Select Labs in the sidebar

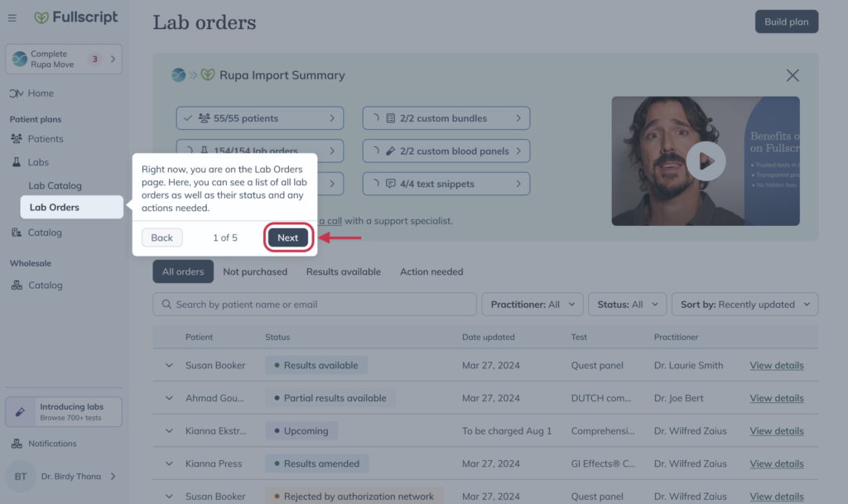tap(38, 162)
